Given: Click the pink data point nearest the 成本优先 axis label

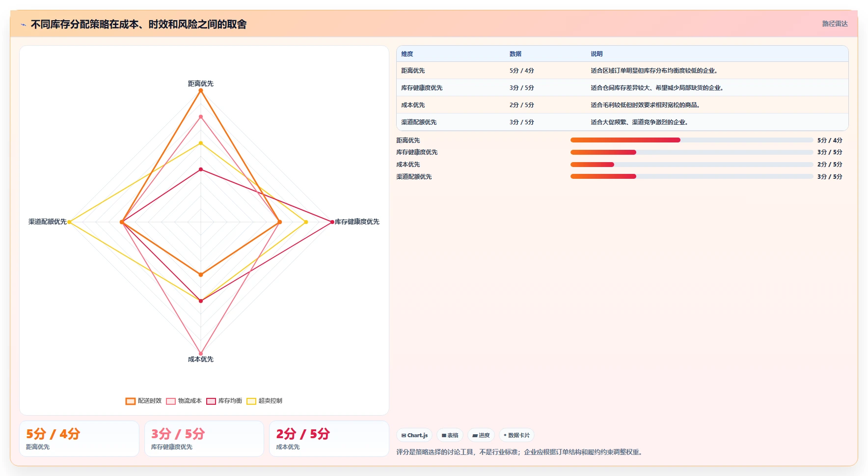Looking at the screenshot, I should pyautogui.click(x=200, y=353).
